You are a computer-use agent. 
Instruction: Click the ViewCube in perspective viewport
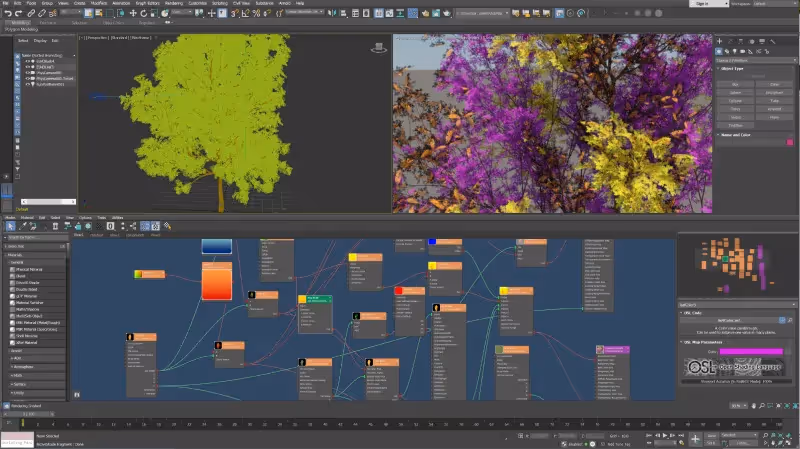click(379, 48)
